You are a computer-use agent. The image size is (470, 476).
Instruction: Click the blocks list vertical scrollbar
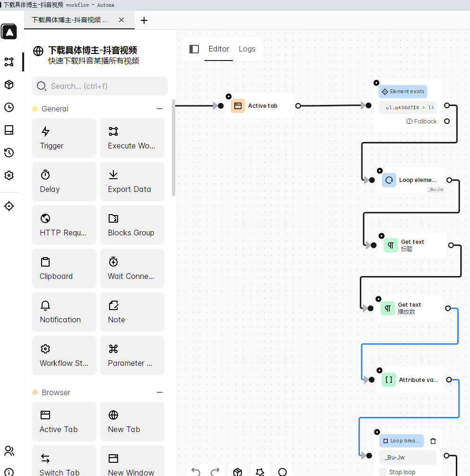[x=173, y=147]
